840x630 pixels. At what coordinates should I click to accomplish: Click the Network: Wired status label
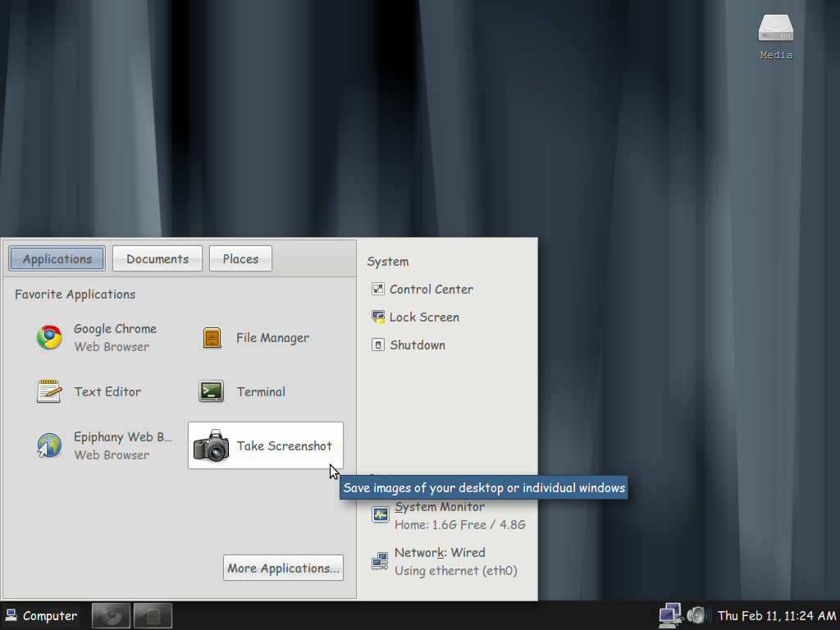(440, 553)
